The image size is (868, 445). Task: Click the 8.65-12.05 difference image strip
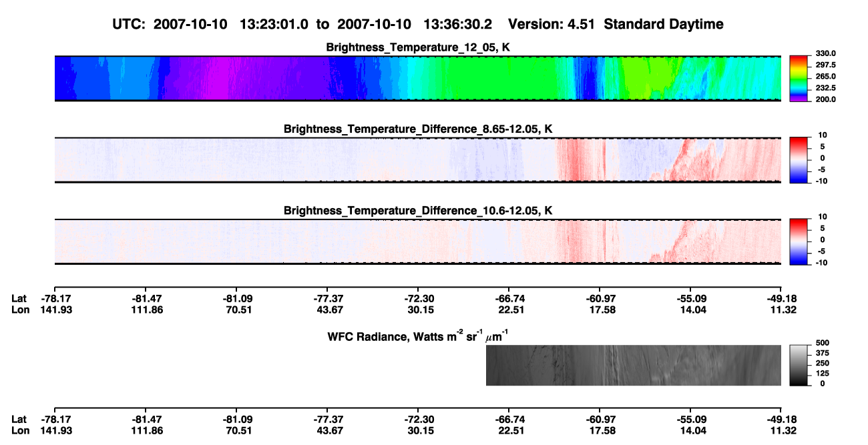417,160
